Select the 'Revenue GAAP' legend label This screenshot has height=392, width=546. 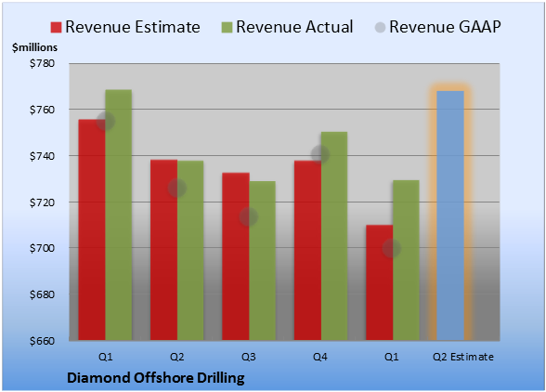(445, 27)
